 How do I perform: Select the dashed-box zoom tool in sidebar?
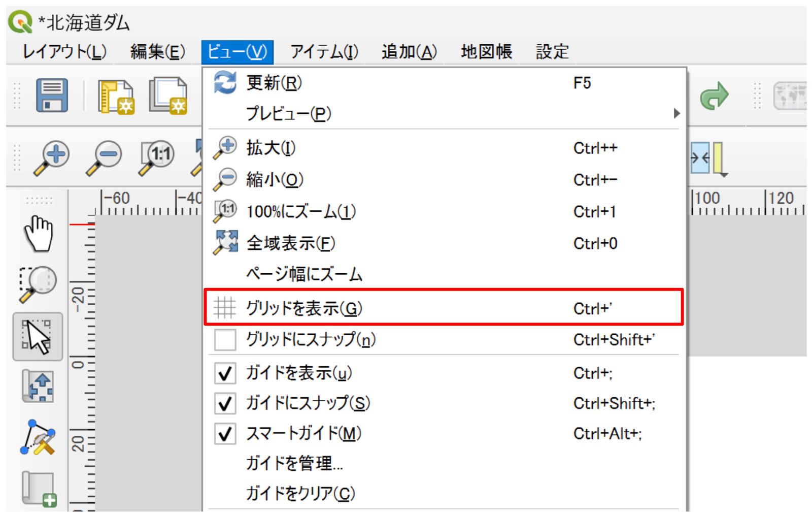click(x=38, y=284)
